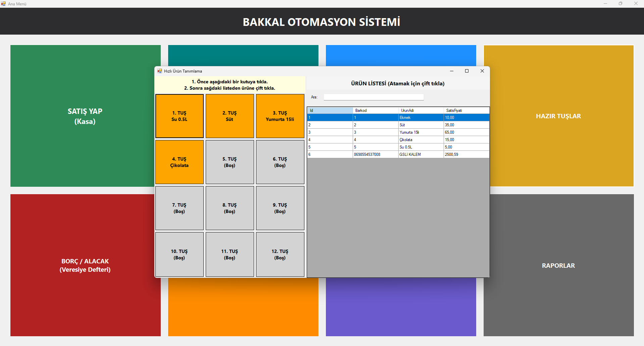Click the SatisFiyati column header
This screenshot has height=346, width=644.
(466, 111)
